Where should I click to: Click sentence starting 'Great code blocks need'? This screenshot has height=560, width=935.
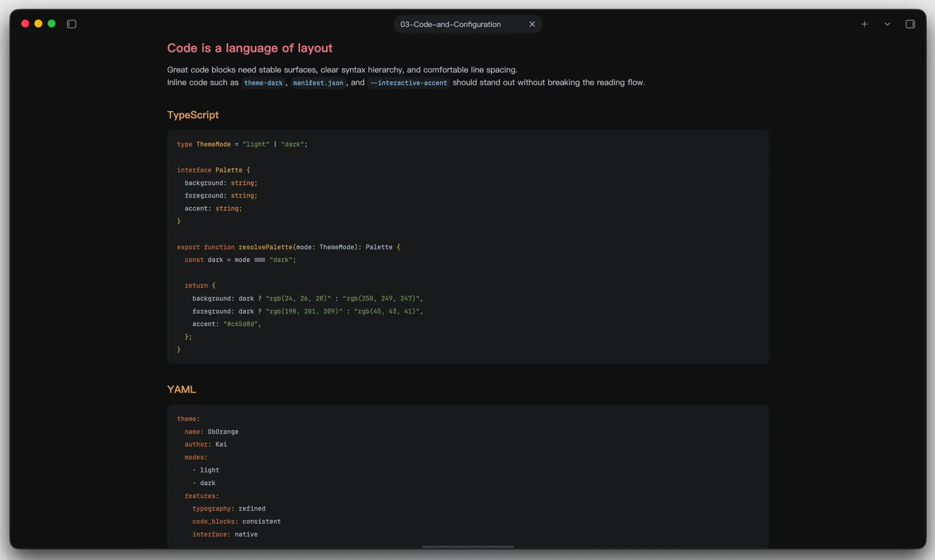click(x=342, y=70)
